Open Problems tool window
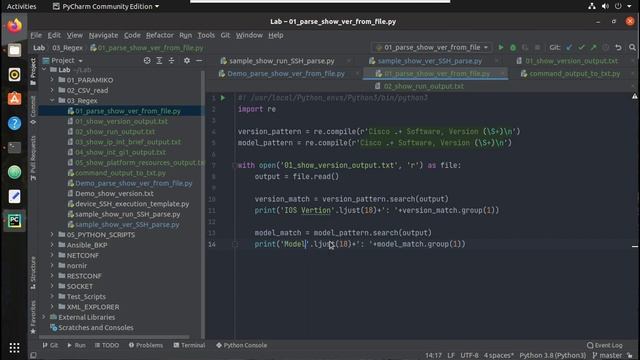 pyautogui.click(x=146, y=345)
